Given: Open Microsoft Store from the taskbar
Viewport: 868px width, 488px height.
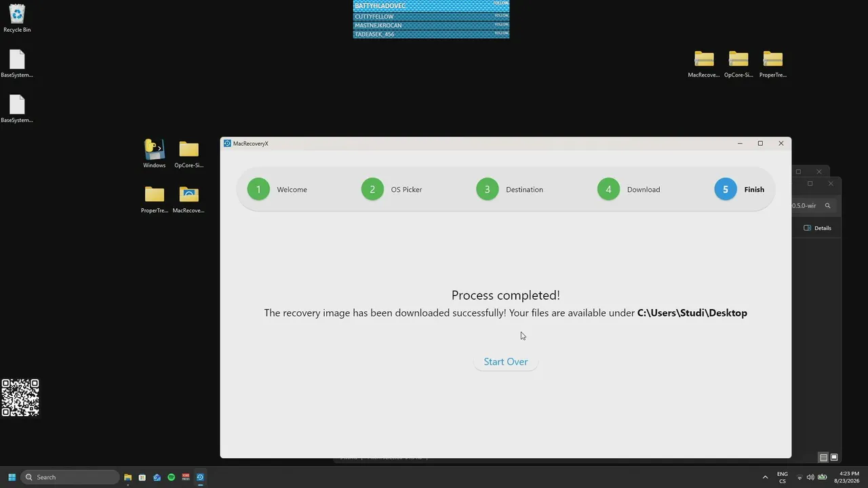Looking at the screenshot, I should point(142,477).
